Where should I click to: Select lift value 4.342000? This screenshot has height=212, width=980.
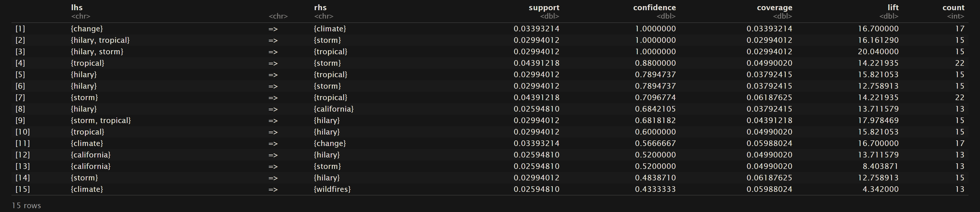880,189
